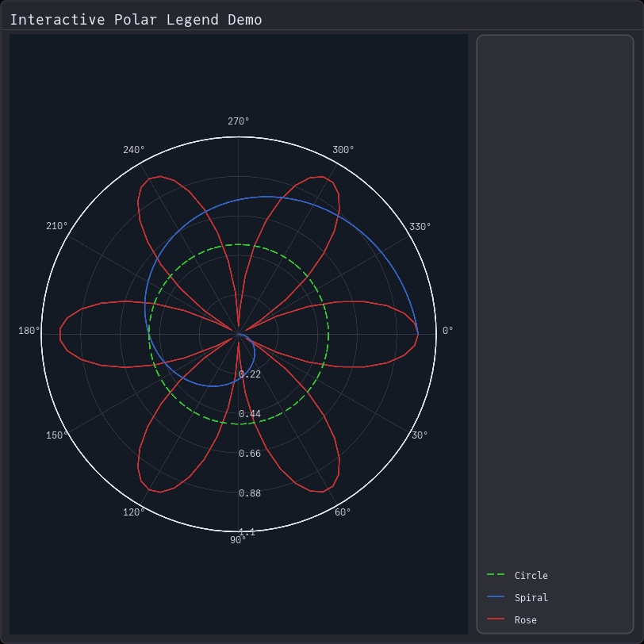Image resolution: width=644 pixels, height=644 pixels.
Task: Click the 0.66 radial tick label
Action: coord(250,454)
